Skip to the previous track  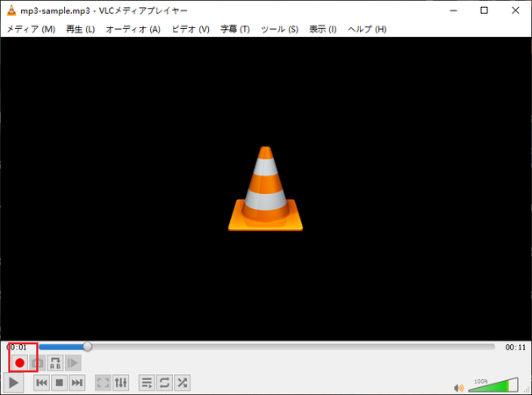click(x=42, y=383)
